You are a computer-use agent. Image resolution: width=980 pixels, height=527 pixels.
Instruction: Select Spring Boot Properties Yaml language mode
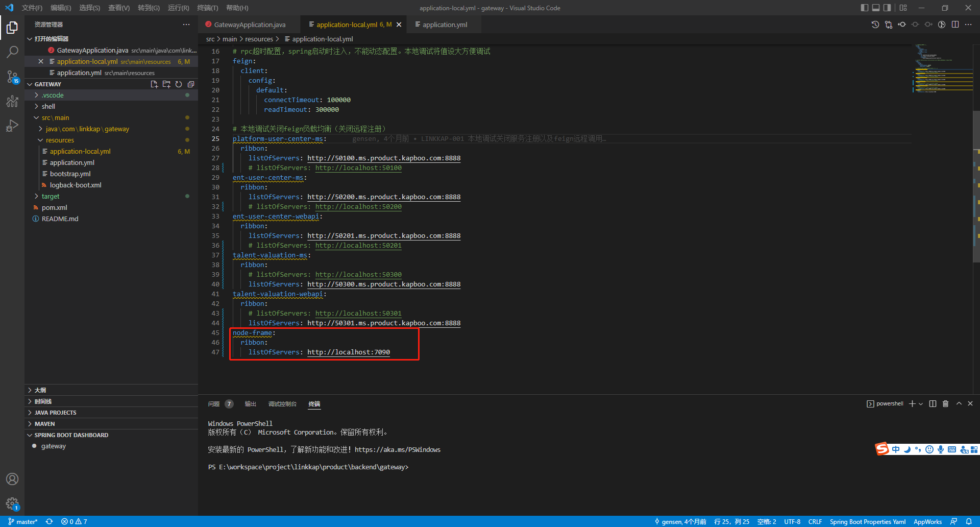pos(868,521)
